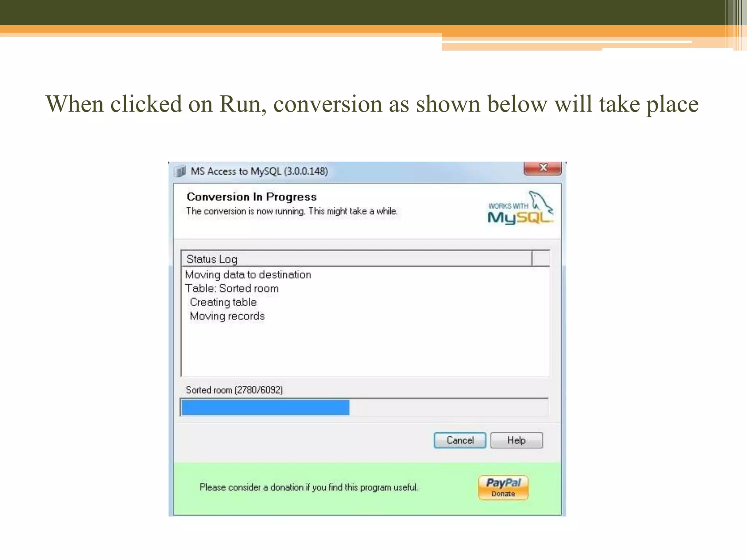Click the 'Conversion In Progress' heading

(x=252, y=197)
